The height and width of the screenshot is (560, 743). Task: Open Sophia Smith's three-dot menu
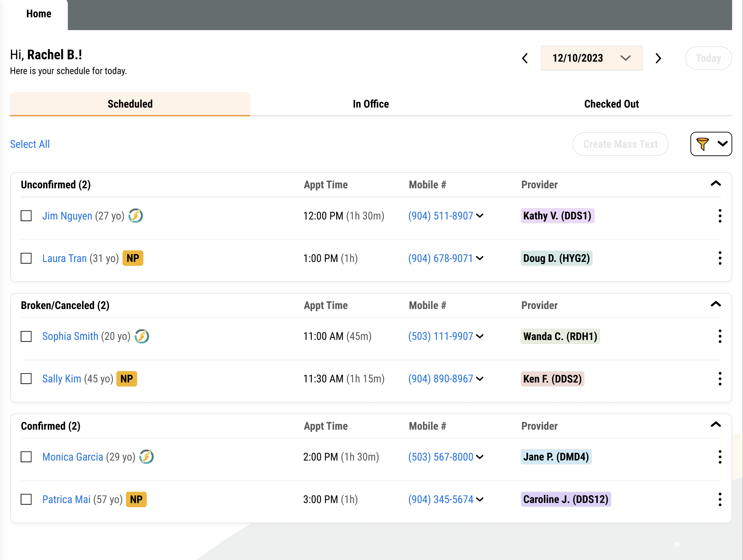pyautogui.click(x=719, y=336)
